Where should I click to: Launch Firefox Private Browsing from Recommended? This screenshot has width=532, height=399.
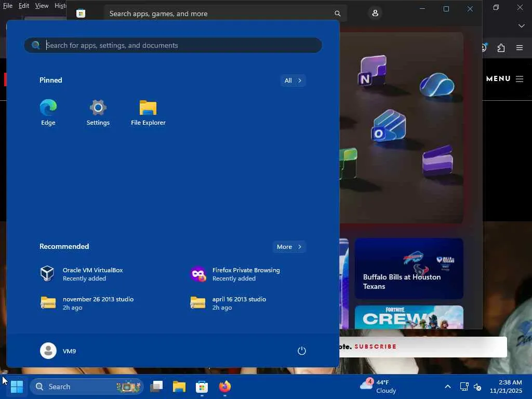[x=235, y=274]
